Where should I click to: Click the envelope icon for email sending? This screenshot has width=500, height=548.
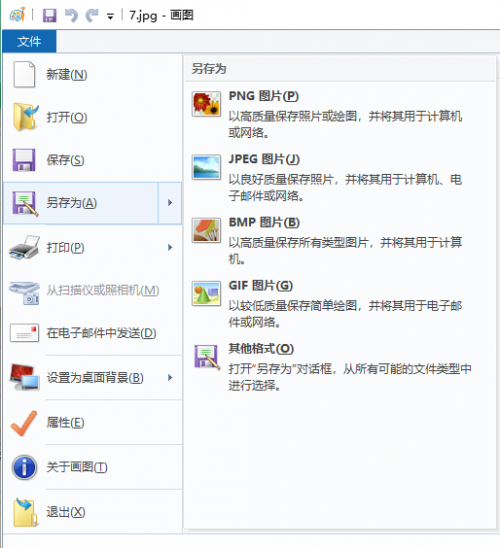pos(24,332)
